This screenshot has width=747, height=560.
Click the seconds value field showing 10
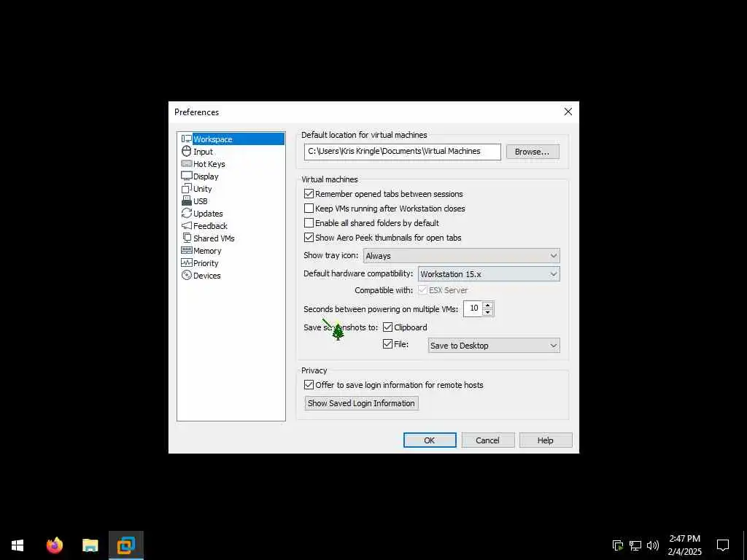(x=473, y=308)
